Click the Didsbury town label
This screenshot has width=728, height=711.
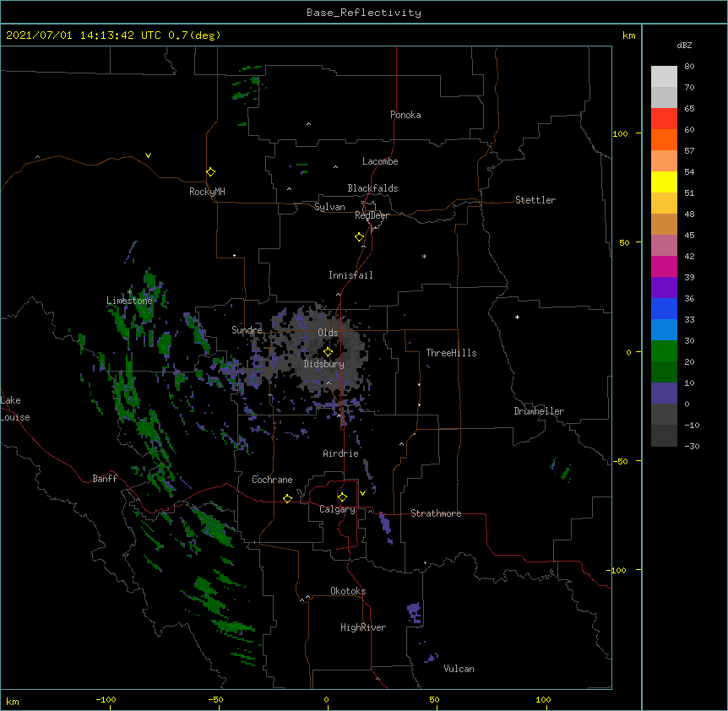324,364
